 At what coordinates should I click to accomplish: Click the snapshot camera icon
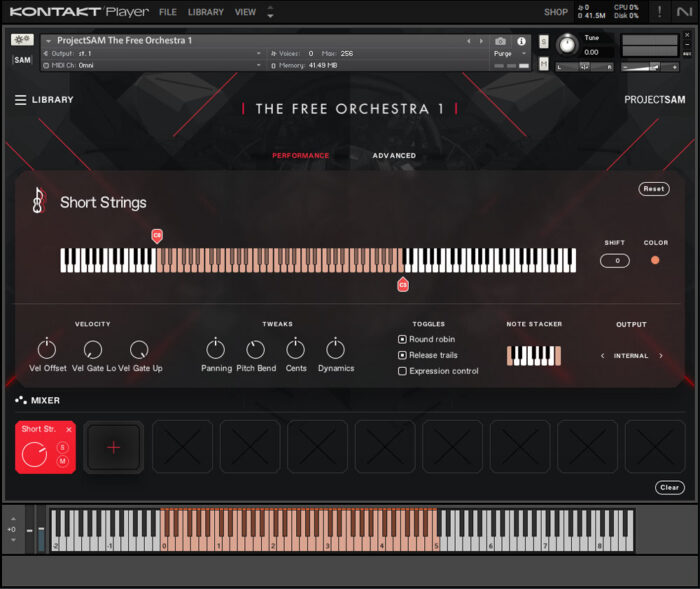point(500,41)
